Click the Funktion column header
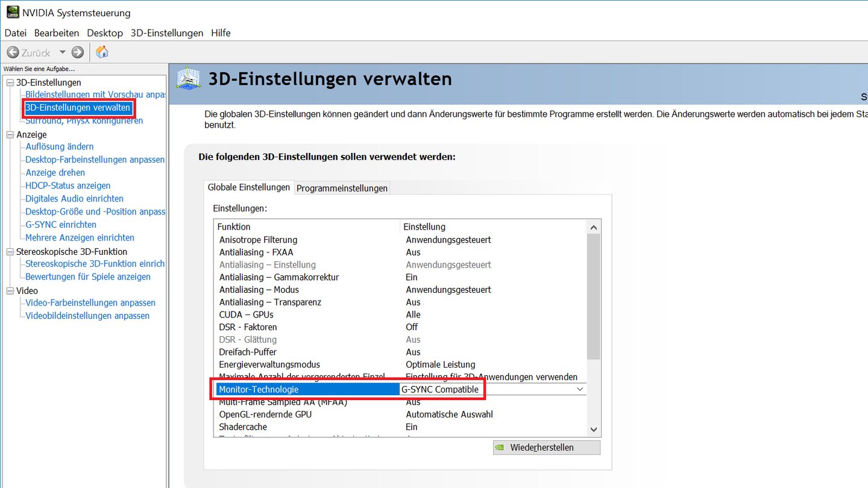 pyautogui.click(x=307, y=227)
